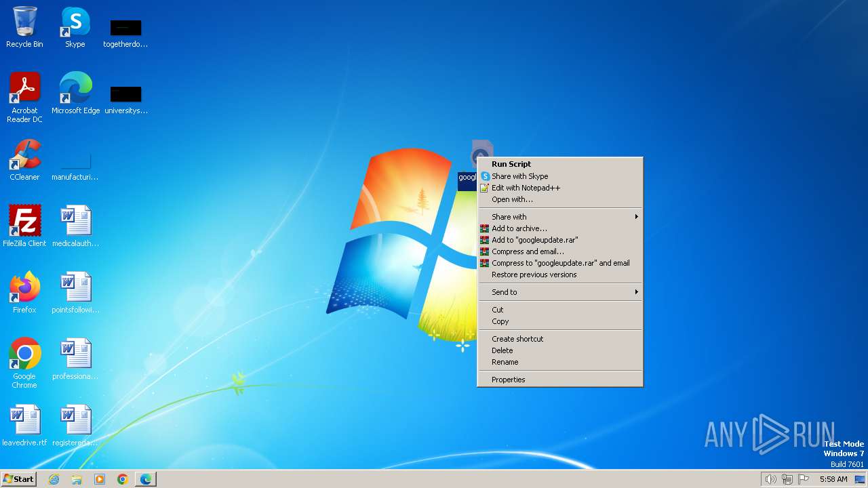Open Windows Media Player from taskbar
868x488 pixels.
(x=100, y=479)
